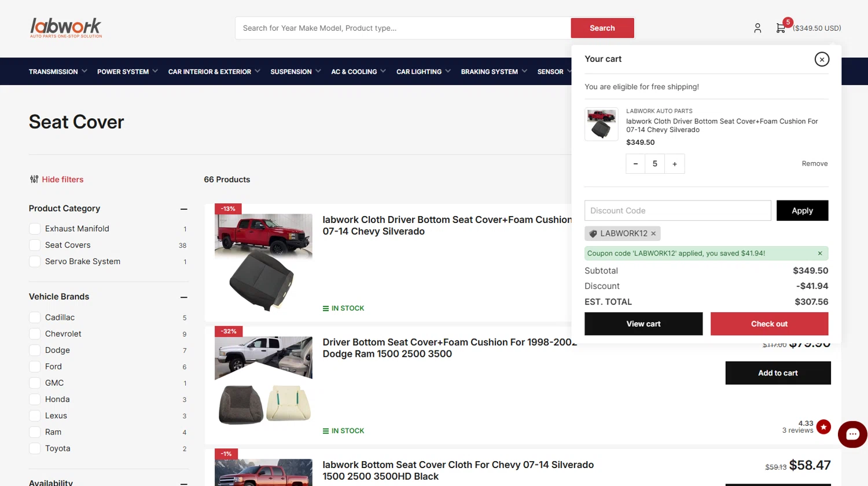Screen dimensions: 868x486
Task: Add Dodge Ram seat cover to cart
Action: pos(778,373)
